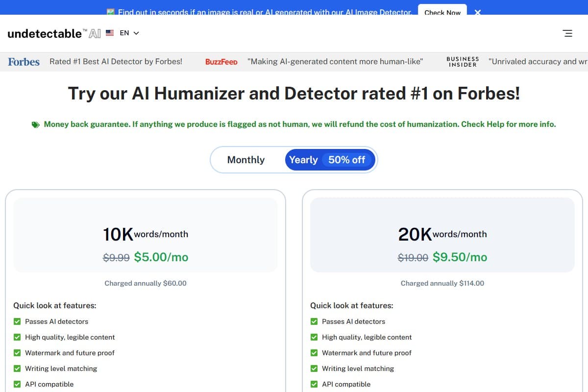Click "Quick look at features:" in 10K plan
The height and width of the screenshot is (392, 588).
55,305
